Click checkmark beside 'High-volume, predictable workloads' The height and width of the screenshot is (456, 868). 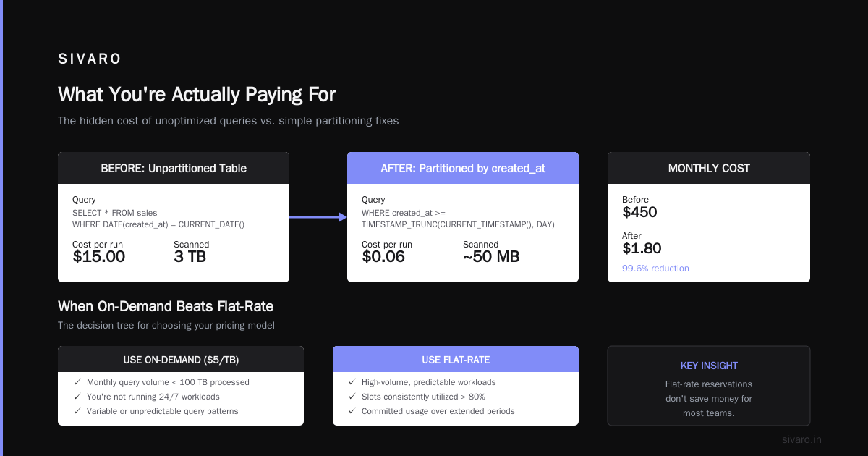(352, 382)
